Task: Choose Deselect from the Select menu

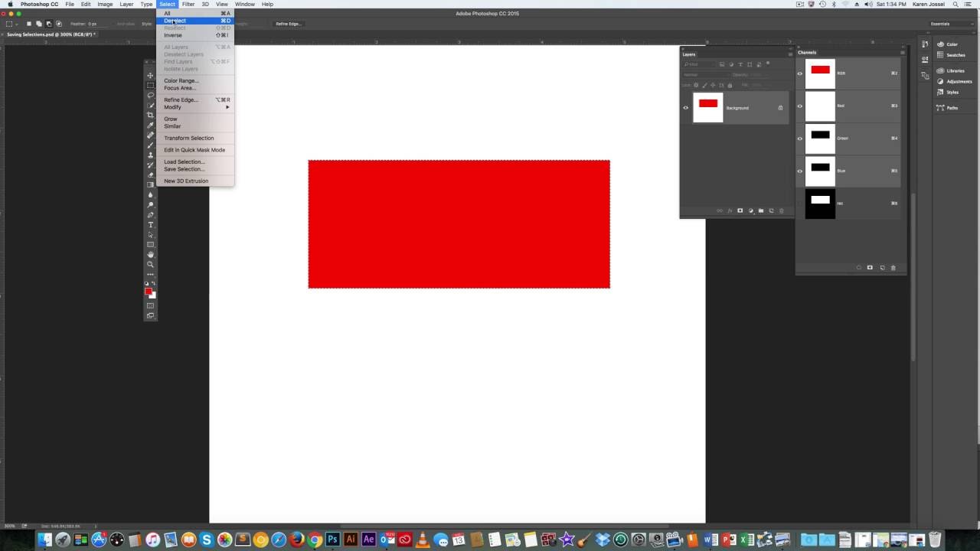Action: pos(195,21)
